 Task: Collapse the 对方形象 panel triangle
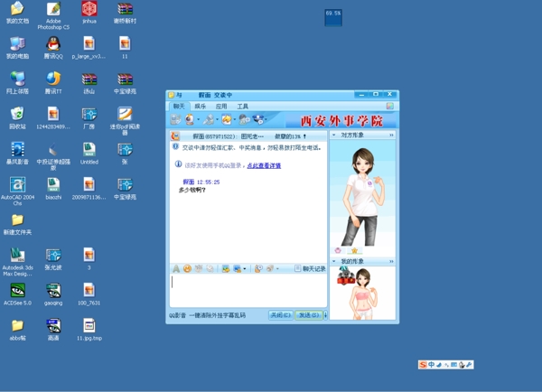click(x=334, y=135)
